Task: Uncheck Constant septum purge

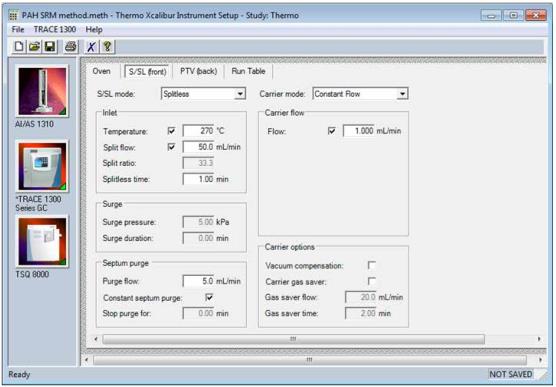Action: tap(209, 297)
